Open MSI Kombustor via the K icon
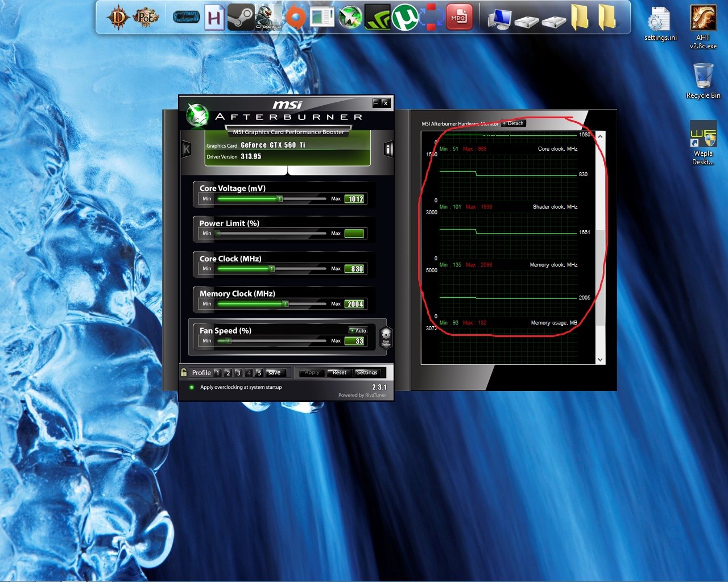The height and width of the screenshot is (582, 728). click(185, 148)
